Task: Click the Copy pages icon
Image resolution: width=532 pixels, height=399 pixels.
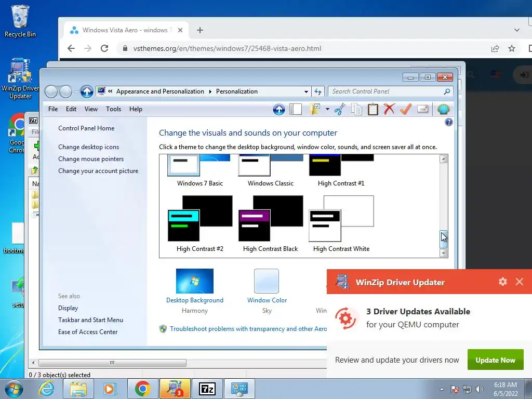Action: click(356, 109)
